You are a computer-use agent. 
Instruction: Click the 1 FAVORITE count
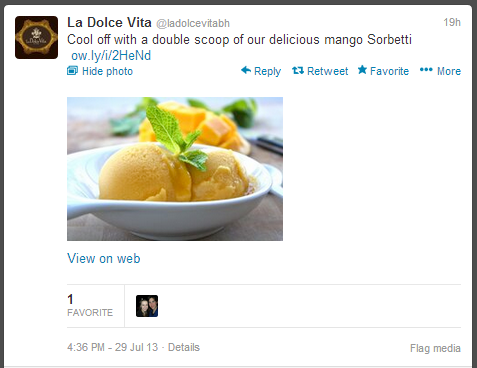click(90, 305)
